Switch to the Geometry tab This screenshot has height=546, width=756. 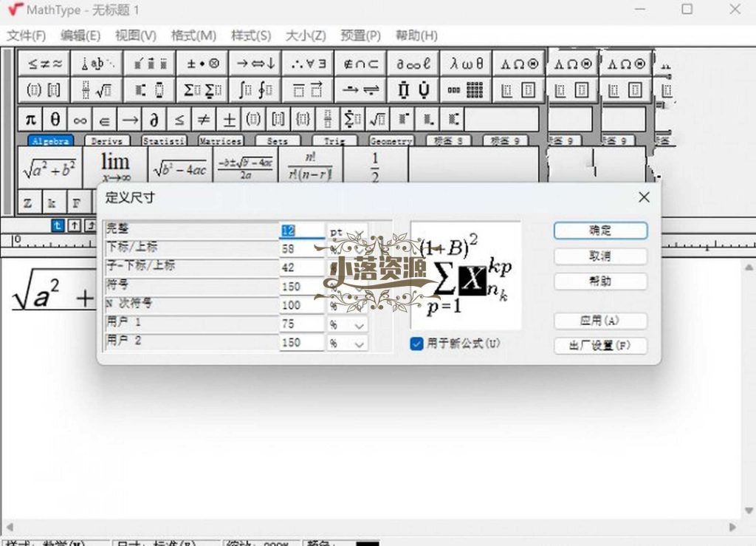[391, 141]
